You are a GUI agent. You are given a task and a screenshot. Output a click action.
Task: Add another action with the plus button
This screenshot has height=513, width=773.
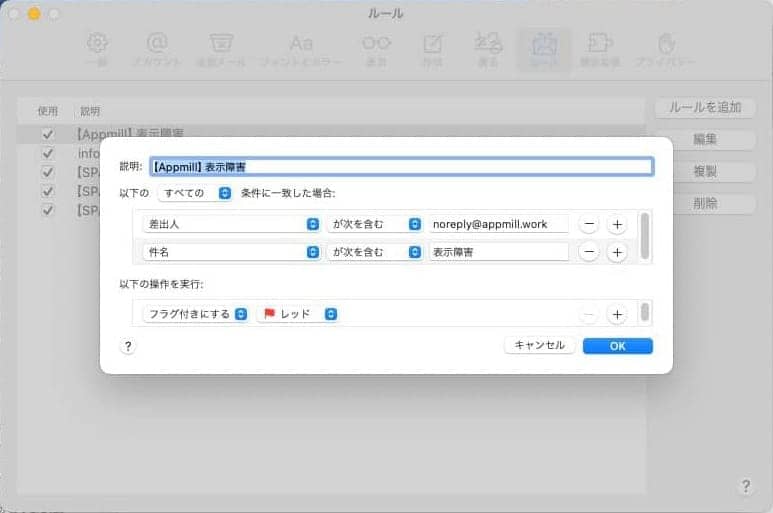coord(617,314)
